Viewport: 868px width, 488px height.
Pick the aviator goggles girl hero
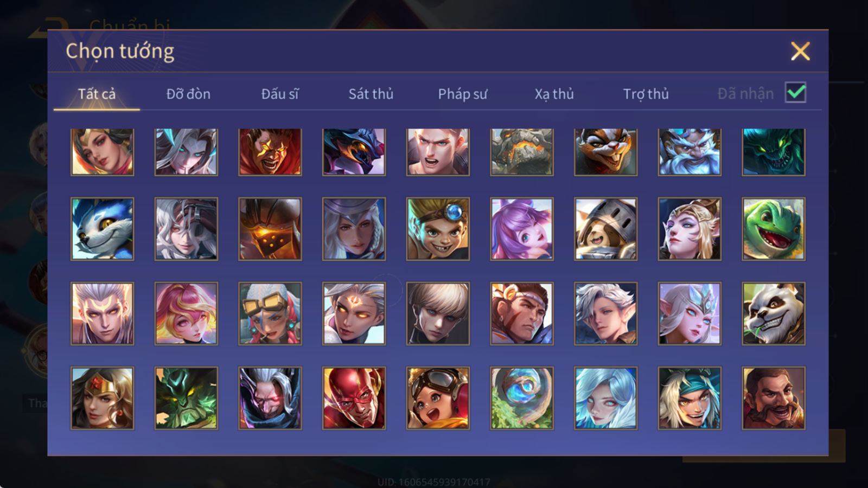tap(438, 398)
